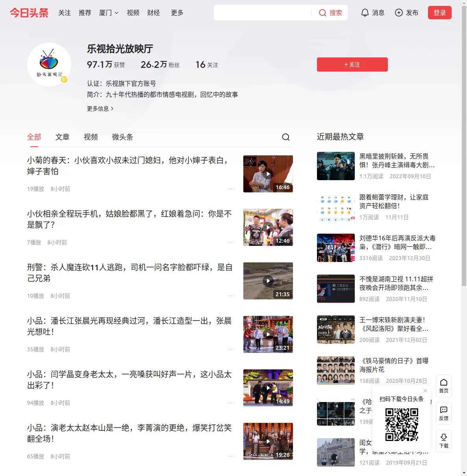Close the QR code download popup
Viewport: 467px width, 476px height.
click(x=425, y=391)
